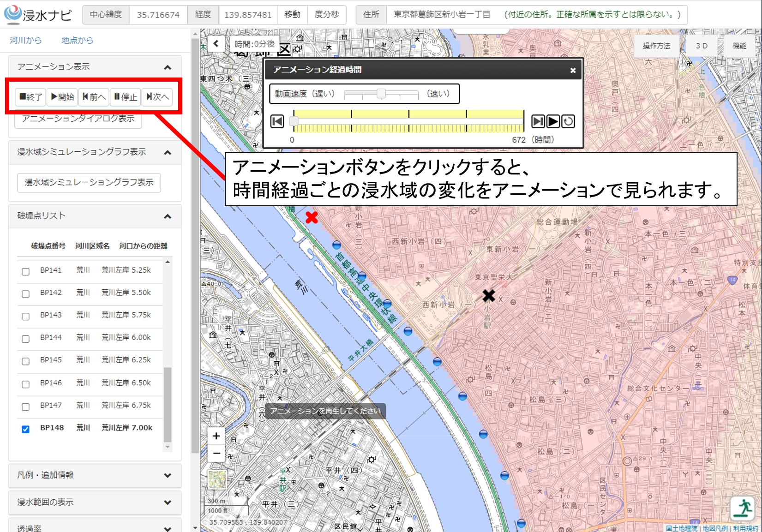Zoom out the map with minus button
Viewport: 762px width, 532px height.
[216, 453]
